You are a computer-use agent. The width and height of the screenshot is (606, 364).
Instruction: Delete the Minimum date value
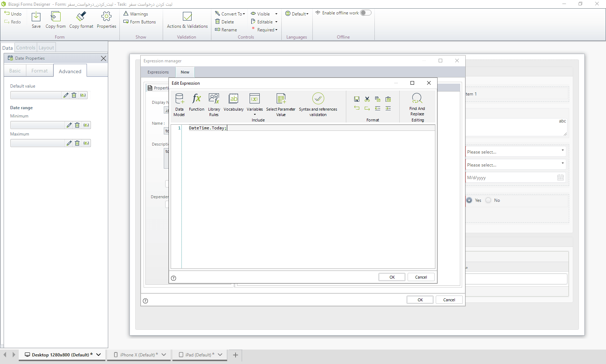point(77,125)
